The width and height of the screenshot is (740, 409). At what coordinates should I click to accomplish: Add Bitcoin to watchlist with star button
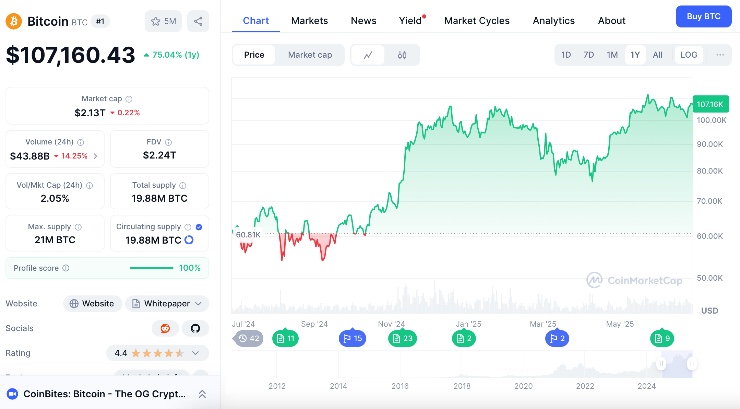point(163,21)
